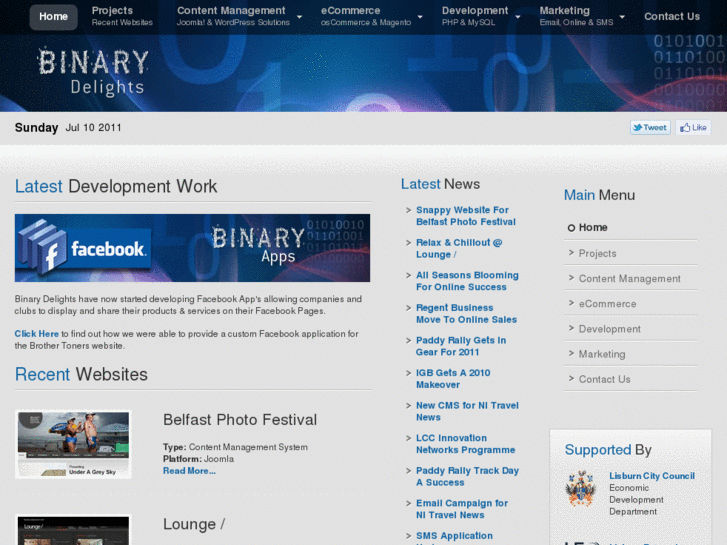Open New CMS for NI Travel News
Screen dimensions: 727x545
point(467,411)
